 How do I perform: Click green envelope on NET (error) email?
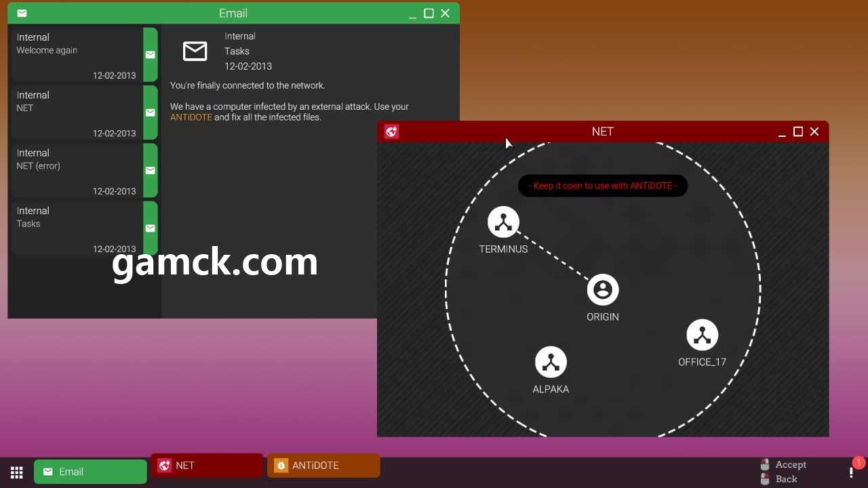pyautogui.click(x=151, y=170)
